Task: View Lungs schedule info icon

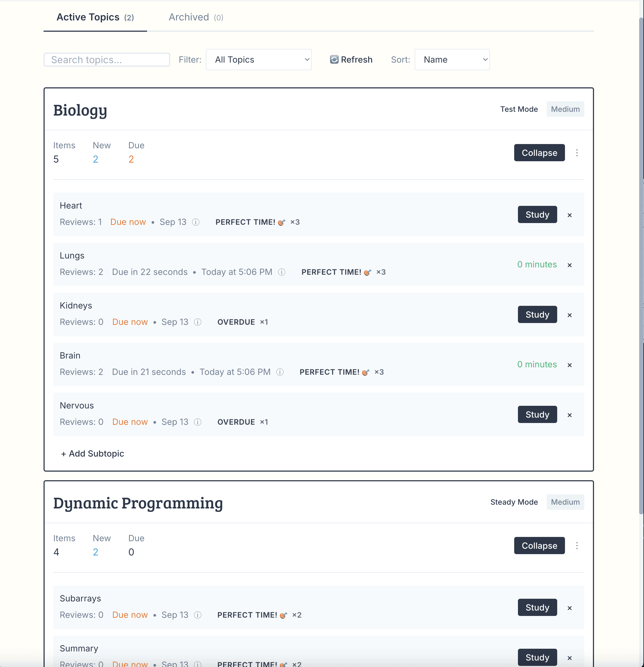Action: 282,272
